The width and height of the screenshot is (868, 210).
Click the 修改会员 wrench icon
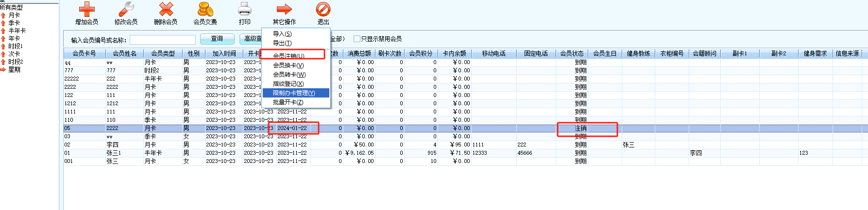[x=126, y=10]
